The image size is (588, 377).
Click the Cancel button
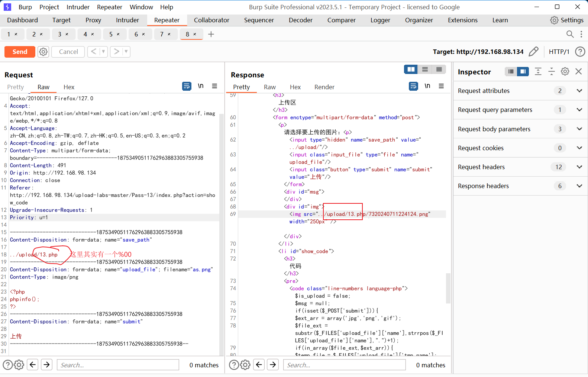68,52
